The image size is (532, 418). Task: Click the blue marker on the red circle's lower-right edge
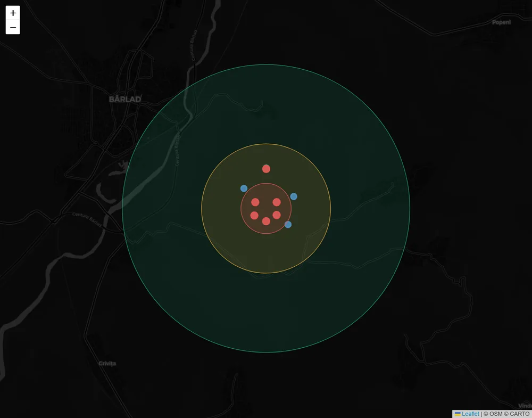tap(288, 225)
